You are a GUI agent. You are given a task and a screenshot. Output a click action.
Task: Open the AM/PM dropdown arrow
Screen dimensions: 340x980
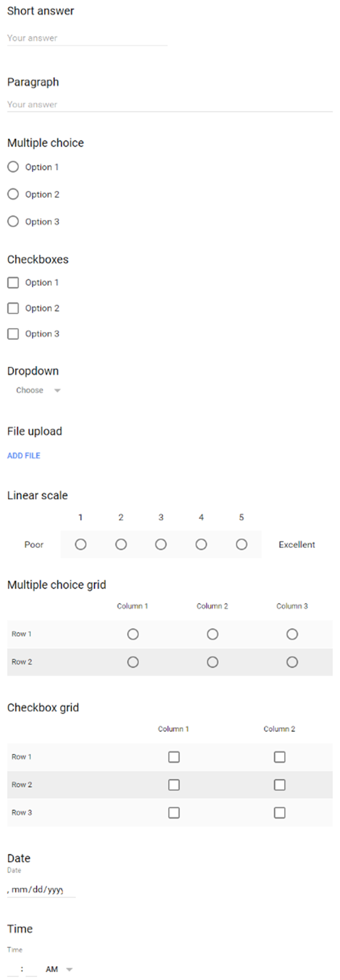[x=69, y=969]
